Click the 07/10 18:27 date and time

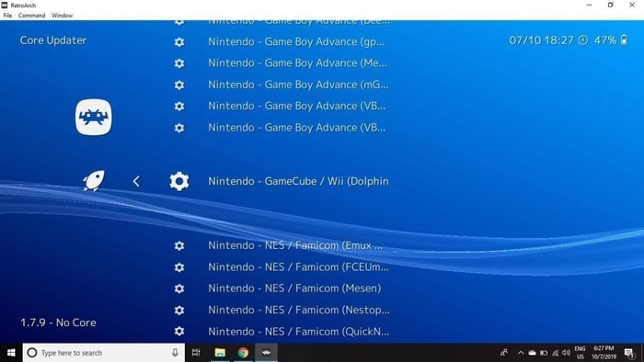tap(541, 40)
